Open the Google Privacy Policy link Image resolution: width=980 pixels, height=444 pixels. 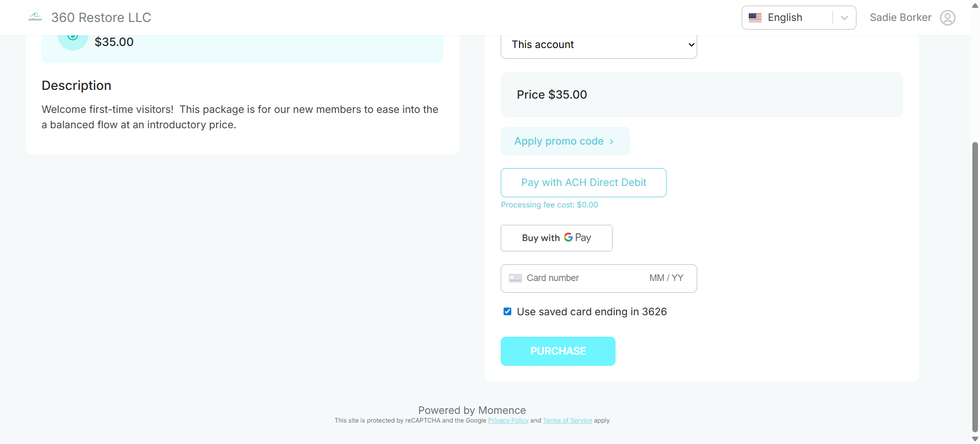pos(508,420)
